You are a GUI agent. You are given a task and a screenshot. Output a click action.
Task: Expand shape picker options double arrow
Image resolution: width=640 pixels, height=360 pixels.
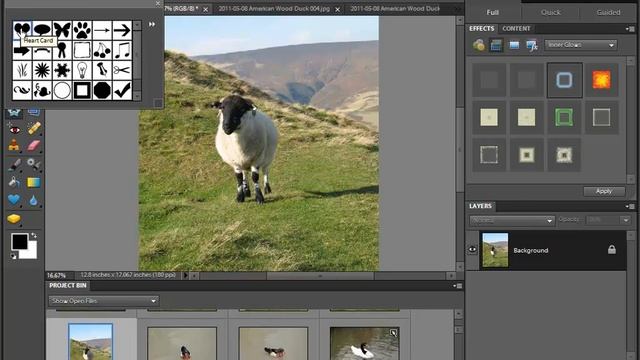(152, 24)
